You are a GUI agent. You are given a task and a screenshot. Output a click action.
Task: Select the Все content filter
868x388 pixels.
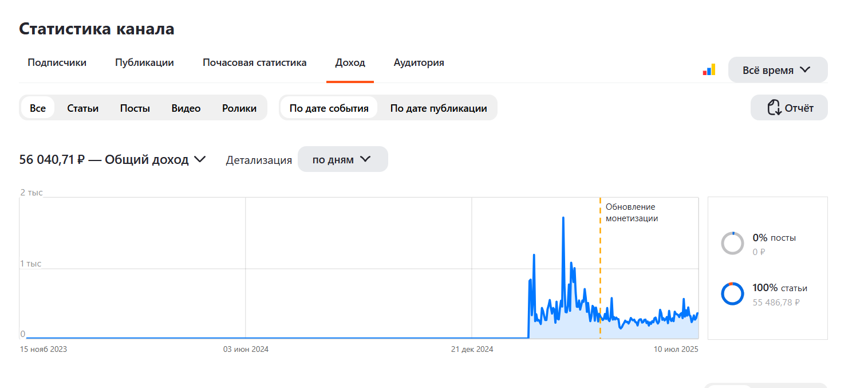point(38,108)
